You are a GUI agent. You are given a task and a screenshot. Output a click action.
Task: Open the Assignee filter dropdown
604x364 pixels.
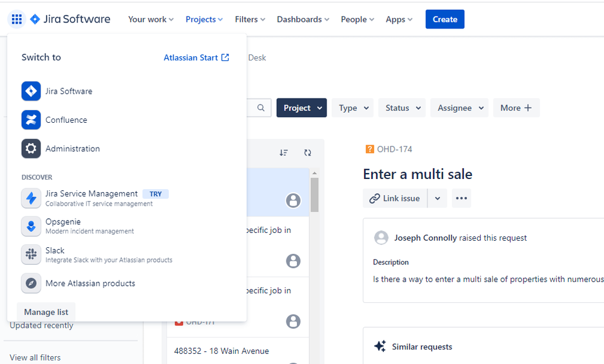pos(459,108)
